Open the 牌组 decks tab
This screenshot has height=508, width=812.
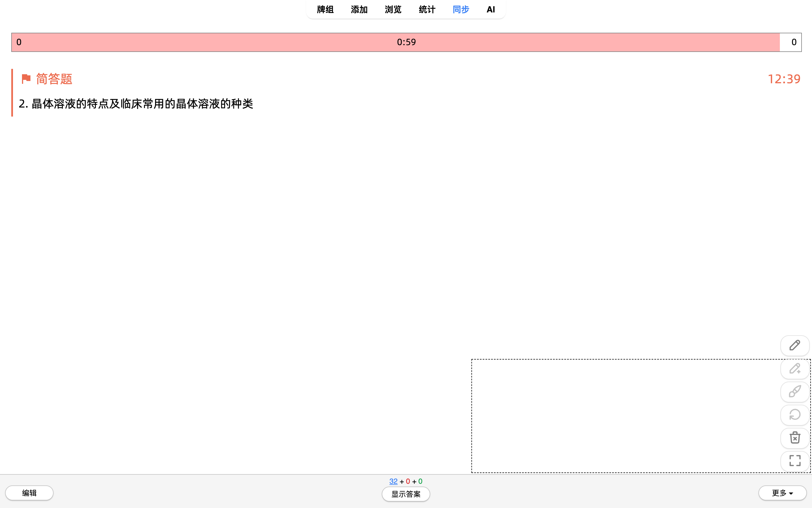(x=325, y=9)
